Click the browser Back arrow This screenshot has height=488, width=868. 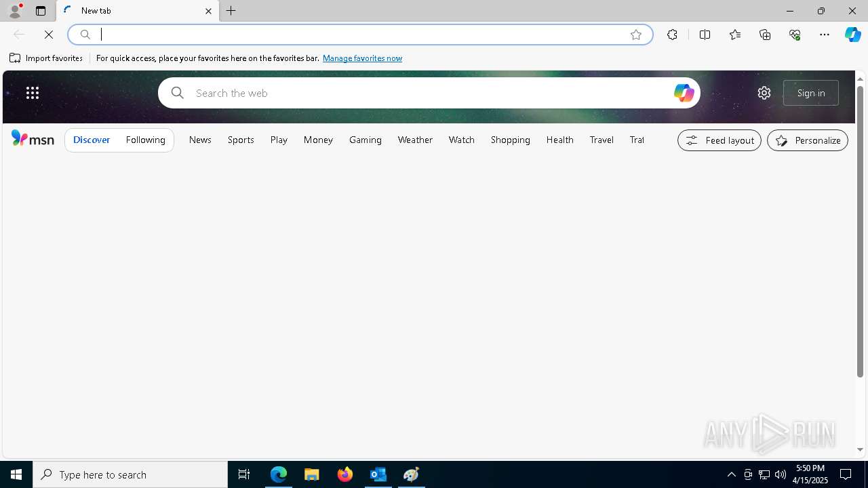pos(19,35)
